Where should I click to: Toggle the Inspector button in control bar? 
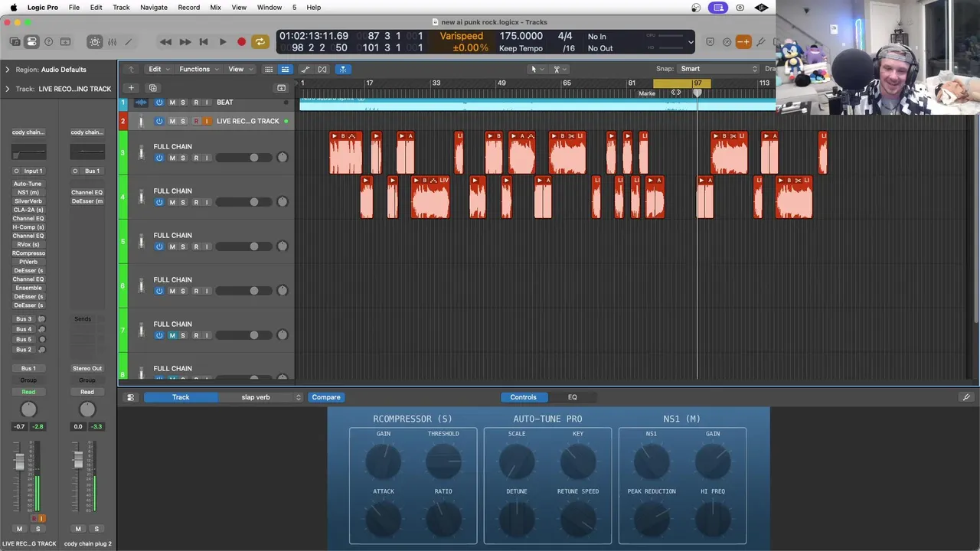click(x=31, y=41)
